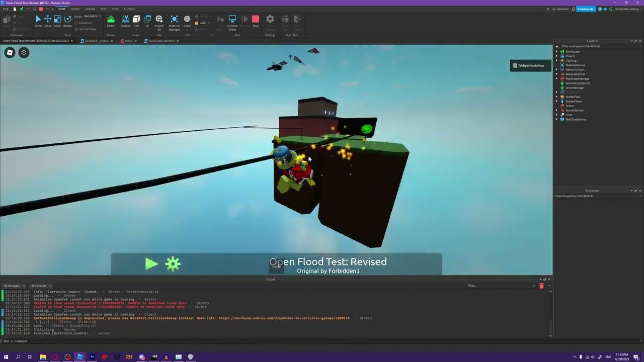The width and height of the screenshot is (644, 362).
Task: Activate the Scale tool
Action: [x=57, y=21]
